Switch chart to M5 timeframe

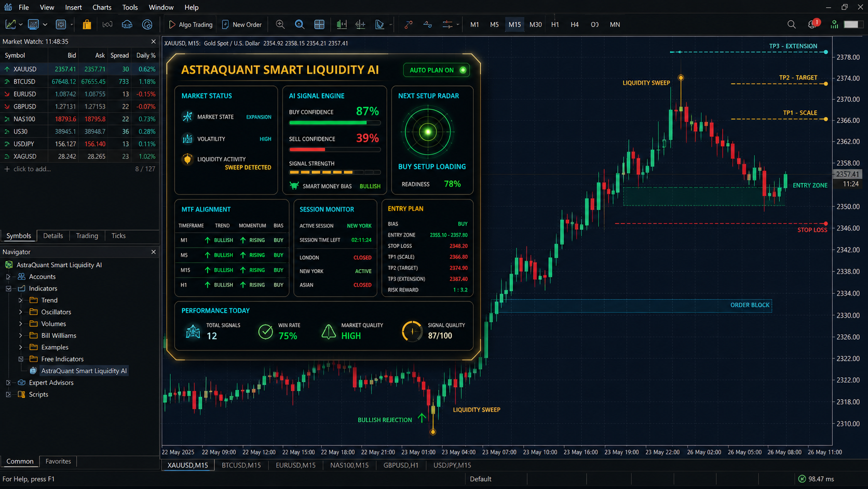click(494, 24)
